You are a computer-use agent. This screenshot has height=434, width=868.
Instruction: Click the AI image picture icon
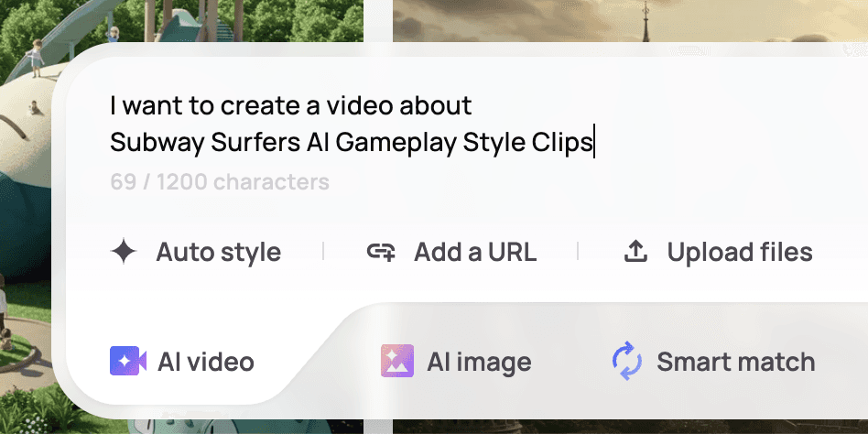click(397, 361)
